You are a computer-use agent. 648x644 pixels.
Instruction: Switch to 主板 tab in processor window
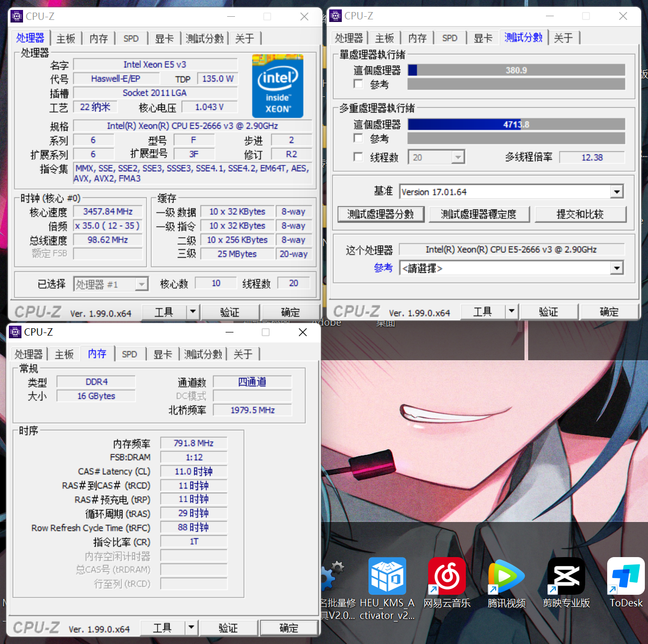[x=66, y=39]
